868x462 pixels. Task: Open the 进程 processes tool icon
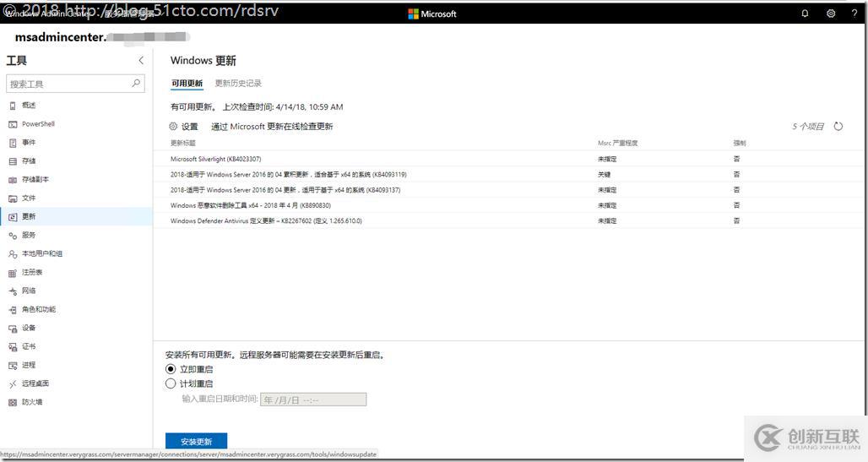pos(13,365)
